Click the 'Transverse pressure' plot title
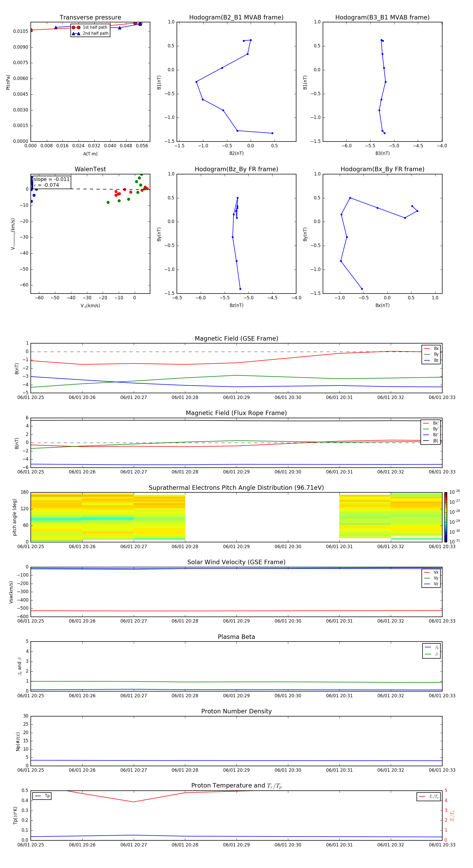 pyautogui.click(x=90, y=18)
